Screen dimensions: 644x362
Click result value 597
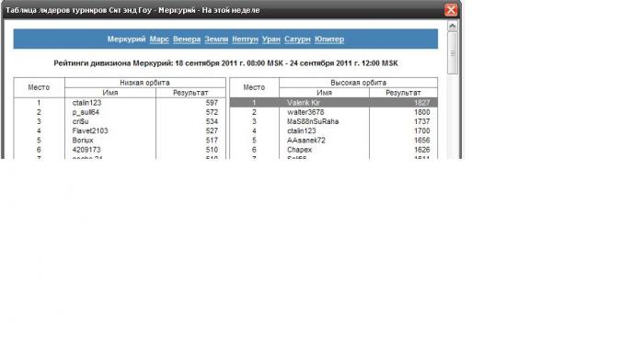pyautogui.click(x=212, y=103)
